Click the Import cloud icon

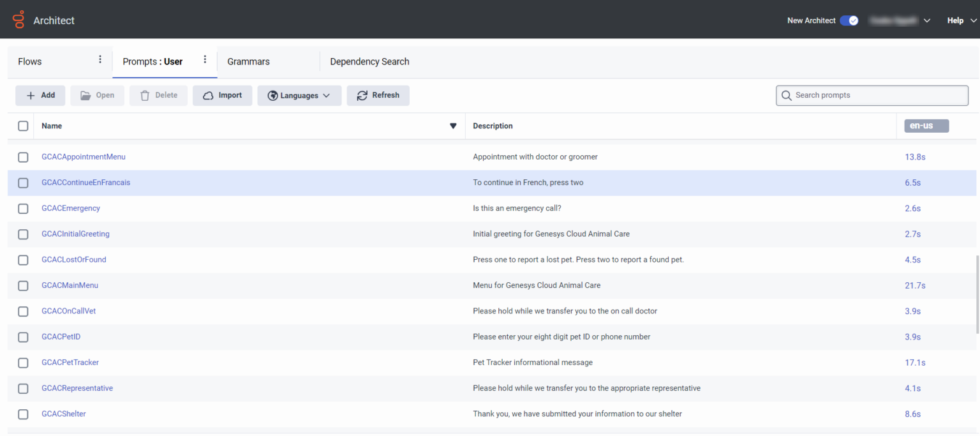(x=208, y=94)
